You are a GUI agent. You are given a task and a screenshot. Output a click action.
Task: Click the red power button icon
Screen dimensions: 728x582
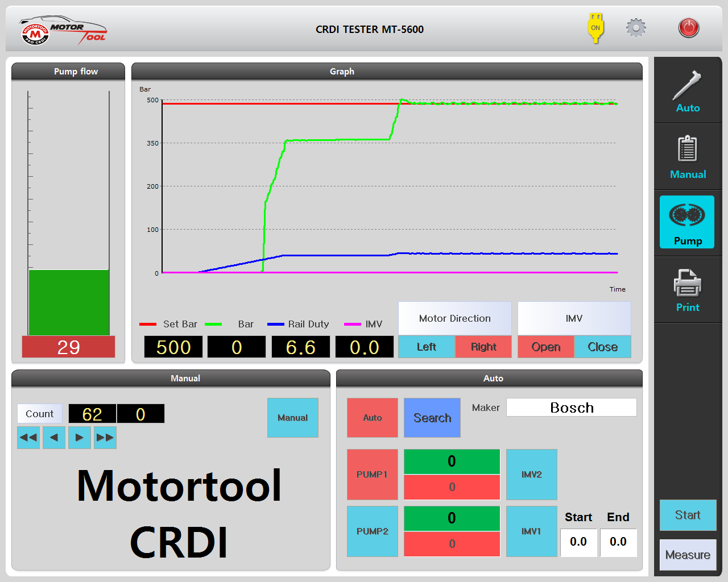pos(688,28)
